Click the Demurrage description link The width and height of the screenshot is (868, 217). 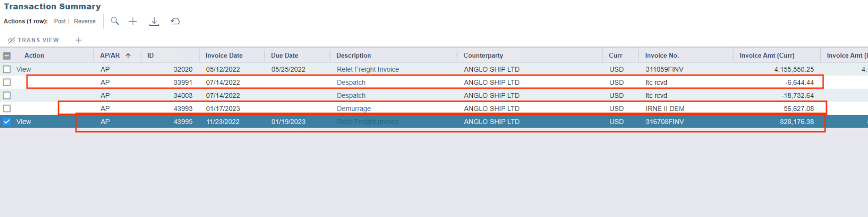(x=354, y=109)
